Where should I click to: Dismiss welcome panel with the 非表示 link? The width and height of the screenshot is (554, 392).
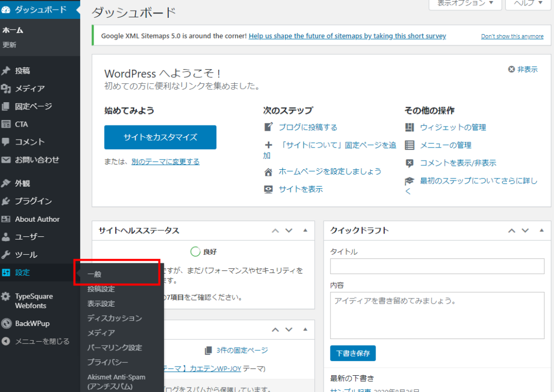point(523,69)
